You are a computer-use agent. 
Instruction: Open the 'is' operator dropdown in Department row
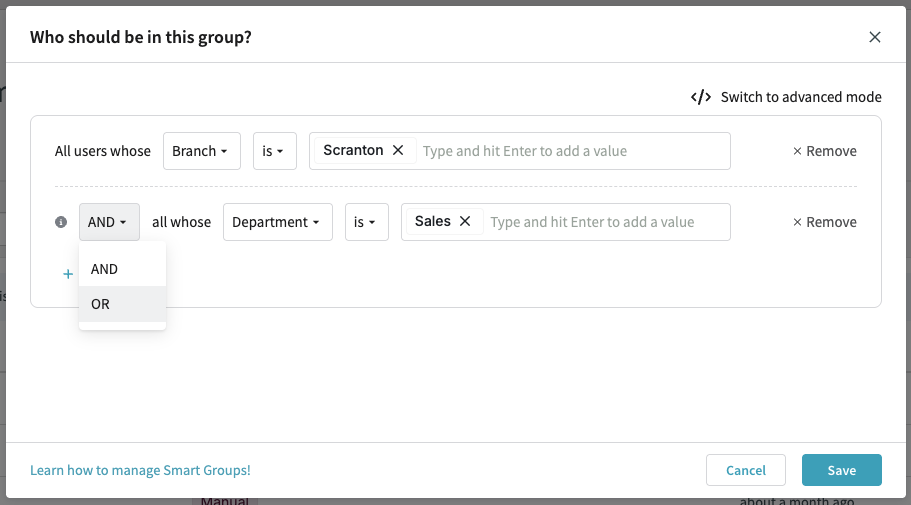coord(366,222)
